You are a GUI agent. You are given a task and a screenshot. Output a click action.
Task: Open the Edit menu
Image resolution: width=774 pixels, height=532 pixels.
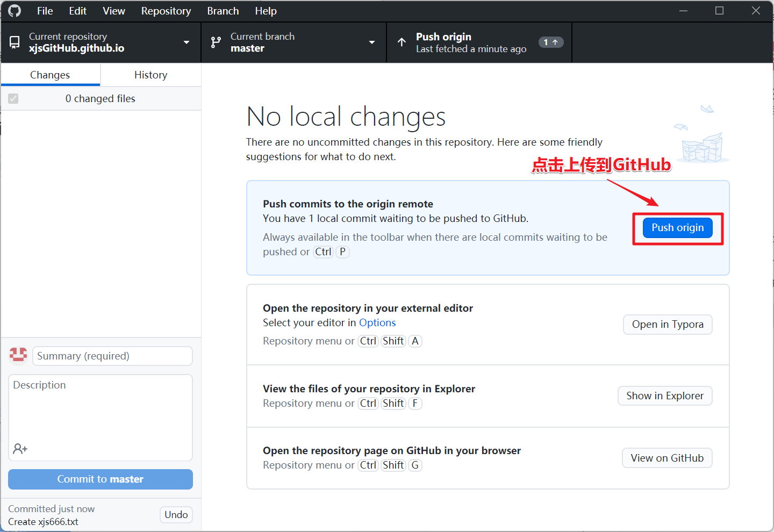click(77, 11)
